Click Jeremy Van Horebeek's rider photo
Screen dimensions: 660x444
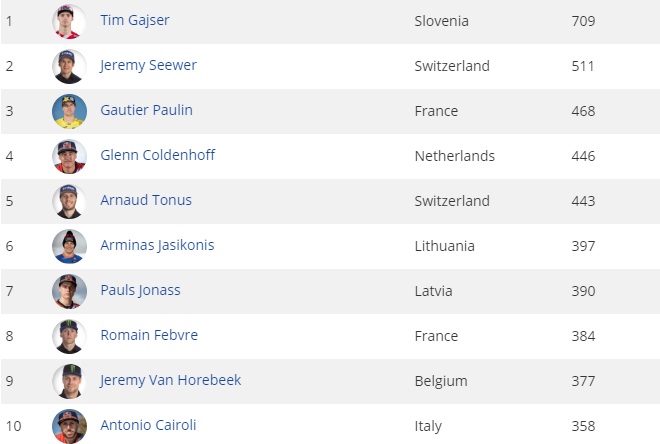[x=69, y=381]
